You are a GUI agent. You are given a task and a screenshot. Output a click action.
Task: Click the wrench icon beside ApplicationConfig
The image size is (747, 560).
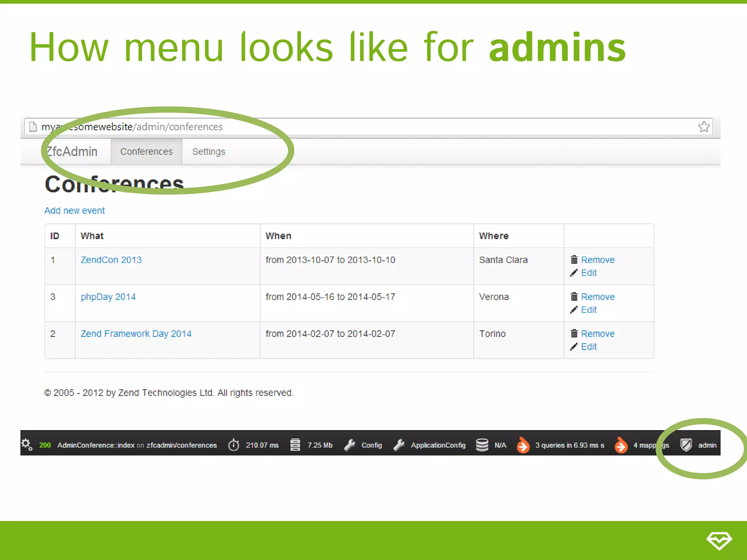[x=399, y=445]
